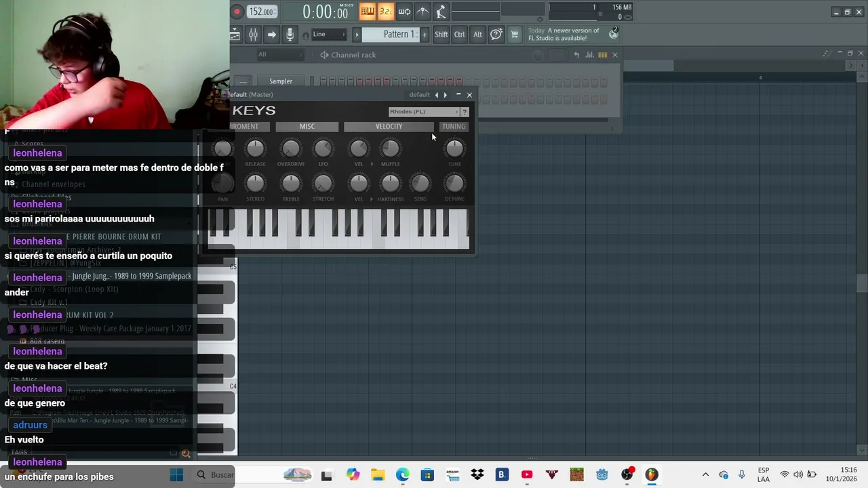
Task: Open Microsoft Edge from taskbar
Action: point(403,475)
